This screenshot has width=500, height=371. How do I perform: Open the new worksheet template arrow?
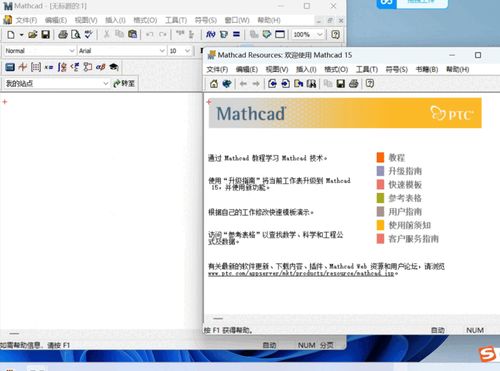pos(21,34)
